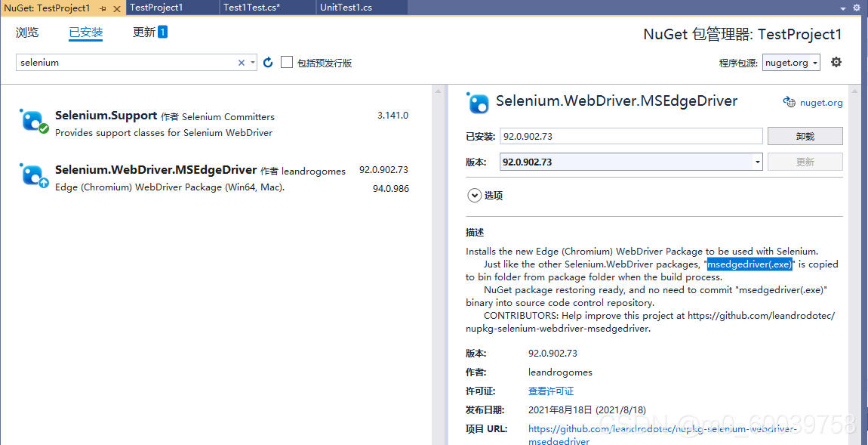Screen dimensions: 868x445
Task: Click the publish date 2021年8月18日
Action: (587, 410)
